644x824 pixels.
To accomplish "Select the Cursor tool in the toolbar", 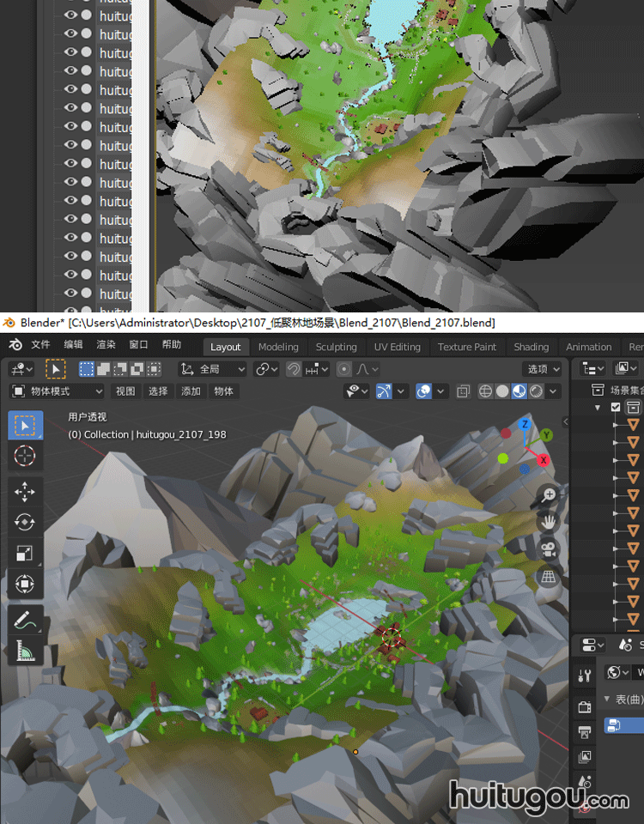I will [x=25, y=456].
